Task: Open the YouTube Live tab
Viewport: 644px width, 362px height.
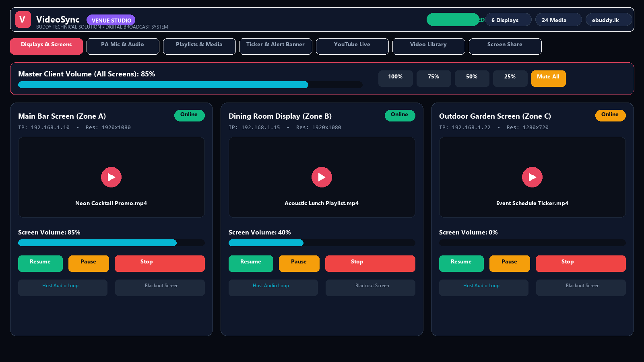Action: coord(352,46)
